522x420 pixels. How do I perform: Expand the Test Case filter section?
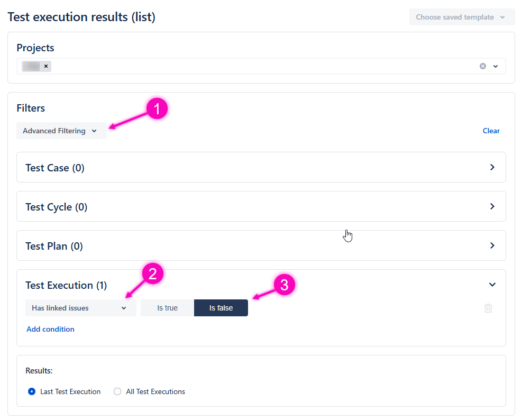(492, 167)
